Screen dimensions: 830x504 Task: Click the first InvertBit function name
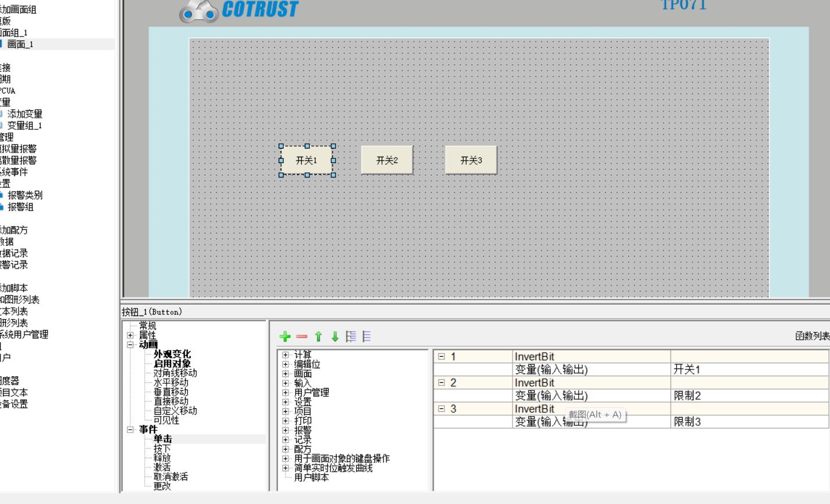coord(535,357)
